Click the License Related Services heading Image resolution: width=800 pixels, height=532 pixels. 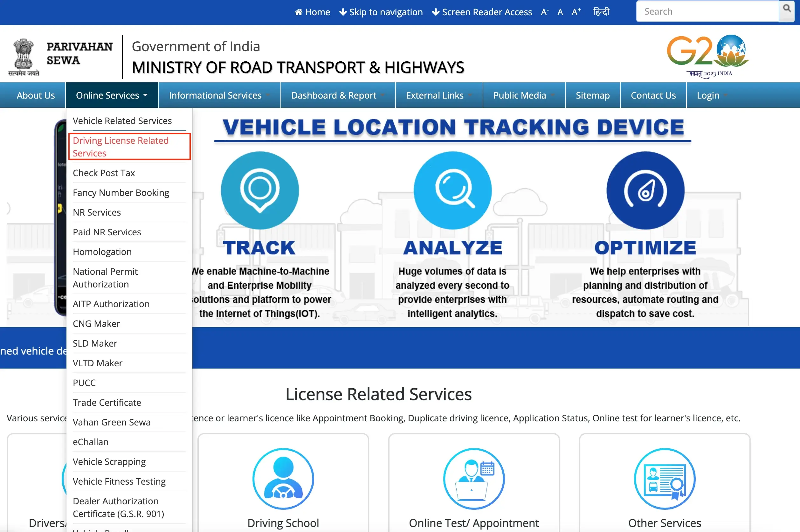coord(378,394)
